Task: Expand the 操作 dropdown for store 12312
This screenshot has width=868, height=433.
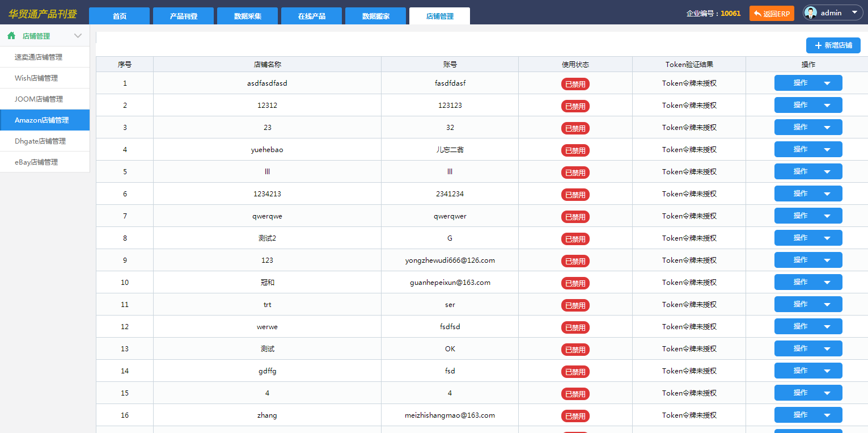Action: pos(808,105)
